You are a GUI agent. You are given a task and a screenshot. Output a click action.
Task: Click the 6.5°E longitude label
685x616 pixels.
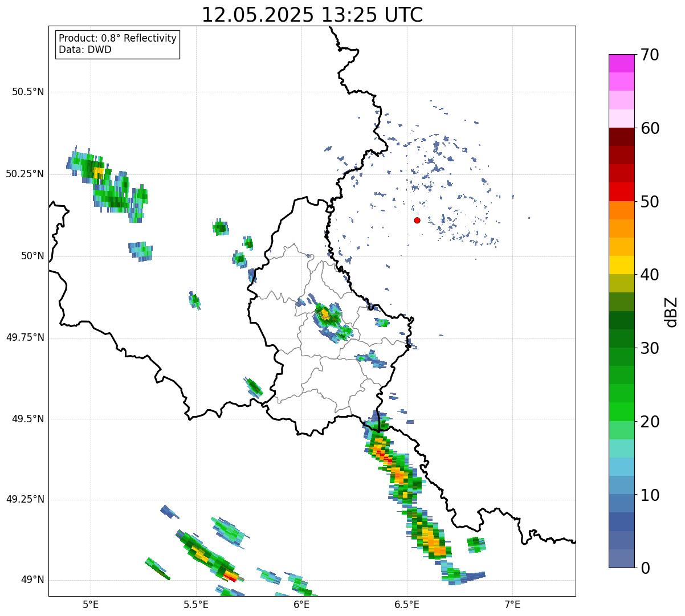[407, 605]
